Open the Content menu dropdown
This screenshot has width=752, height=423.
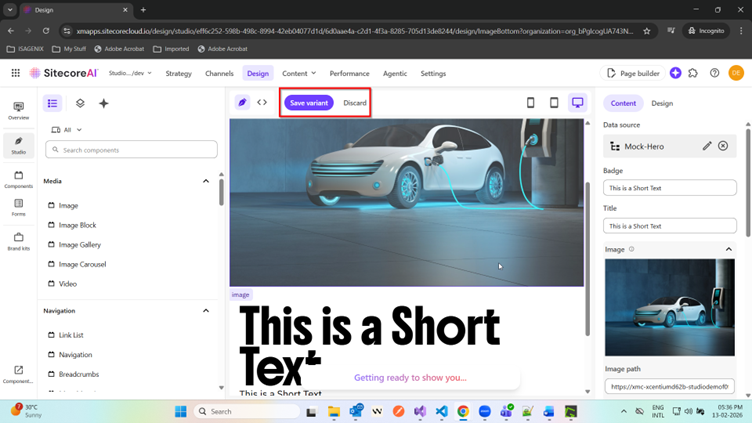coord(299,73)
